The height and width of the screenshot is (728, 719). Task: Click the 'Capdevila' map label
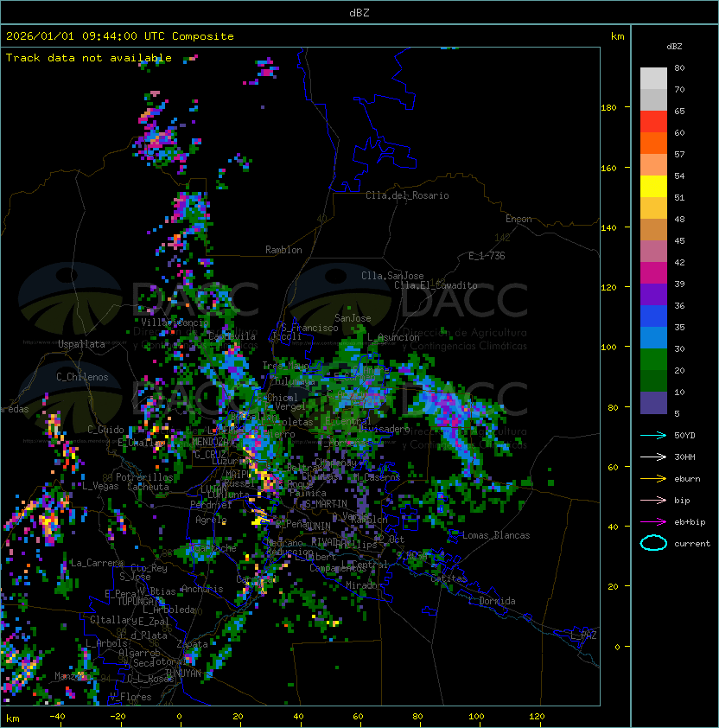[x=232, y=336]
